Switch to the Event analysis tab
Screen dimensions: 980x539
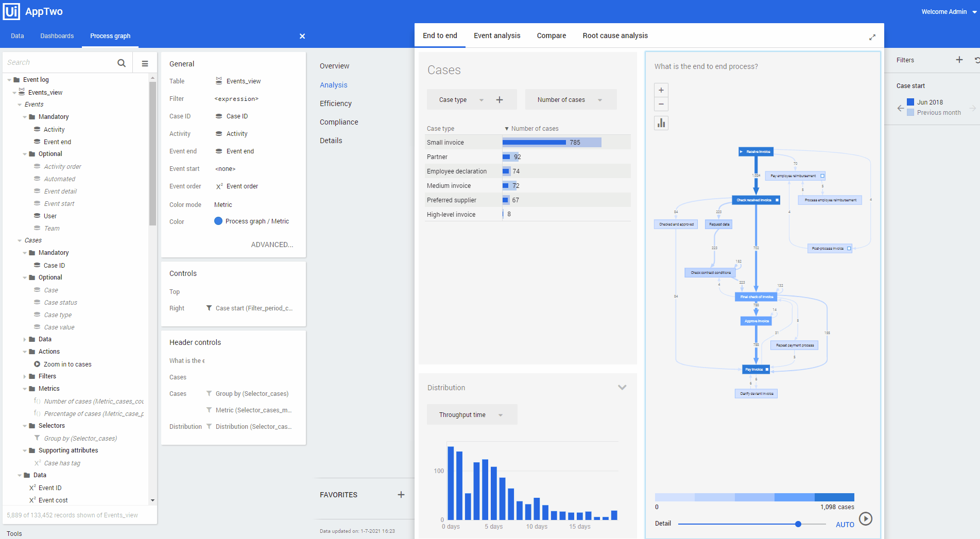[497, 36]
